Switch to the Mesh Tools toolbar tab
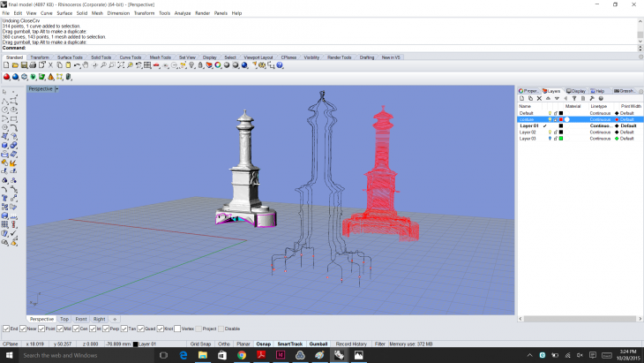Screen dimensions: 644x363 [x=160, y=57]
